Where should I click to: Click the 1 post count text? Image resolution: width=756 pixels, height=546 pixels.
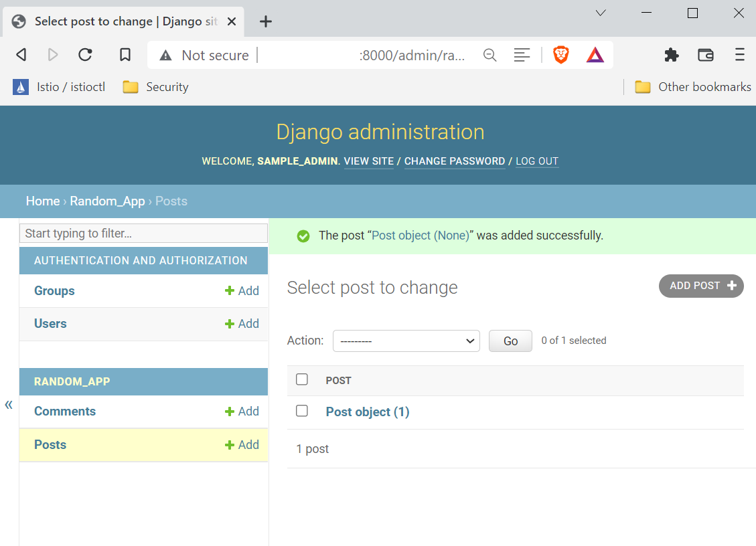(x=313, y=449)
